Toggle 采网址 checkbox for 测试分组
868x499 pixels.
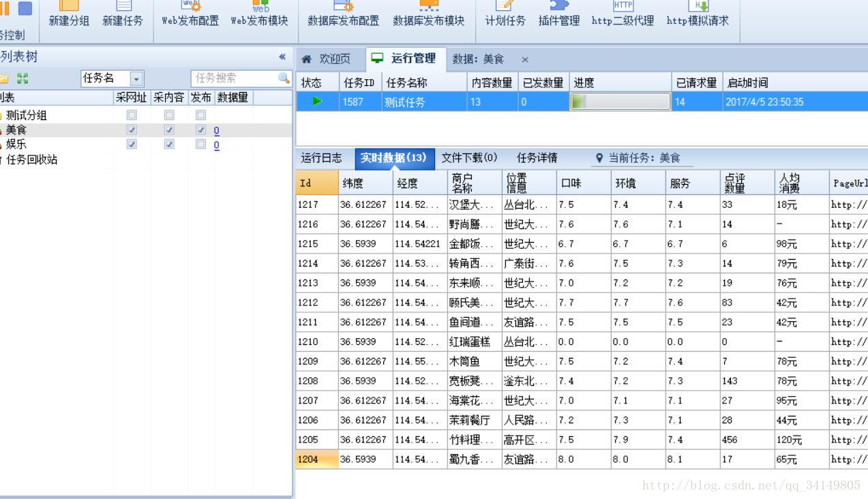pos(132,115)
